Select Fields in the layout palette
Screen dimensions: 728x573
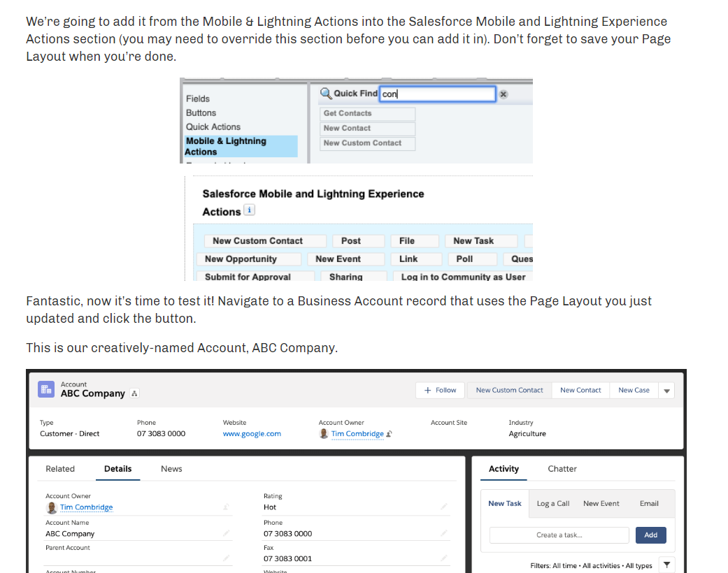(198, 99)
